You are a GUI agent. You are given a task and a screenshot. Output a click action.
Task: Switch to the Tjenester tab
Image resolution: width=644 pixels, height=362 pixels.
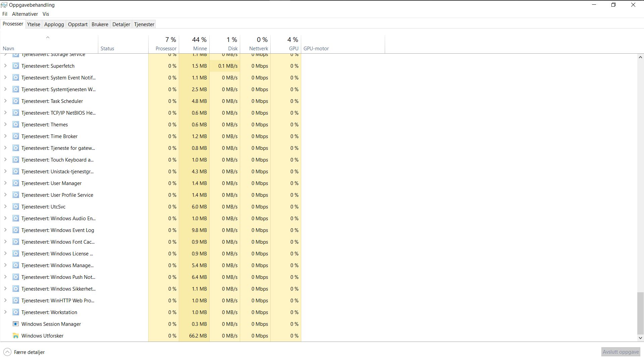click(144, 24)
